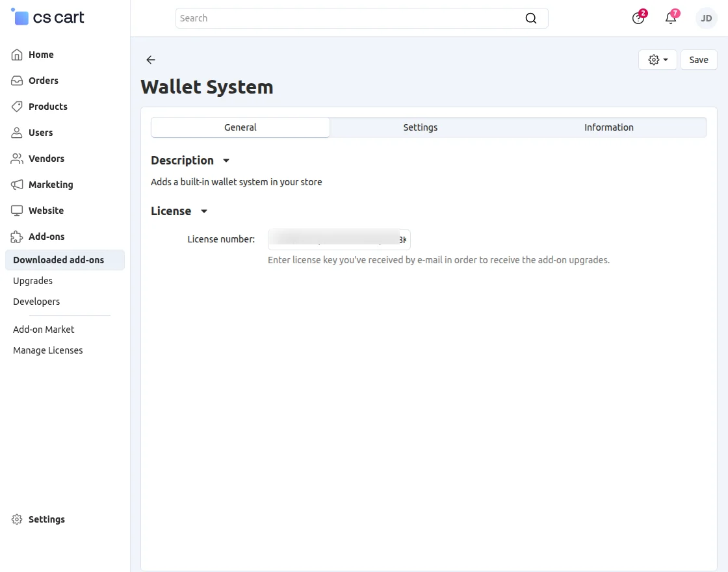Save the Wallet System add-on settings
Image resolution: width=728 pixels, height=572 pixels.
coord(698,59)
